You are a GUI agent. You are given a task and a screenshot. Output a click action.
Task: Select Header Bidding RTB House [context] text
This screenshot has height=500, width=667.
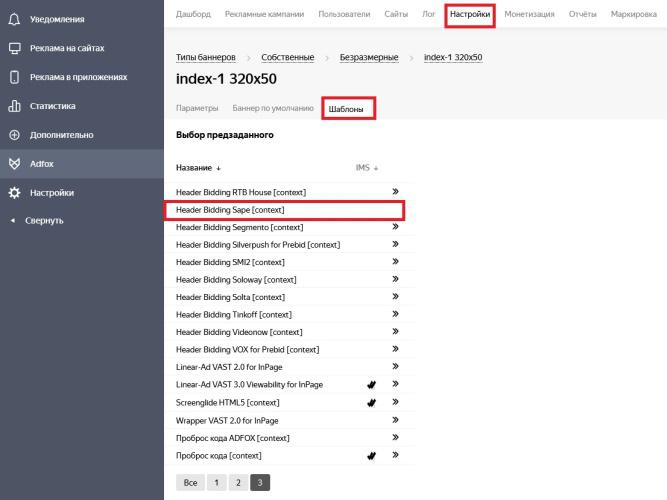click(241, 192)
